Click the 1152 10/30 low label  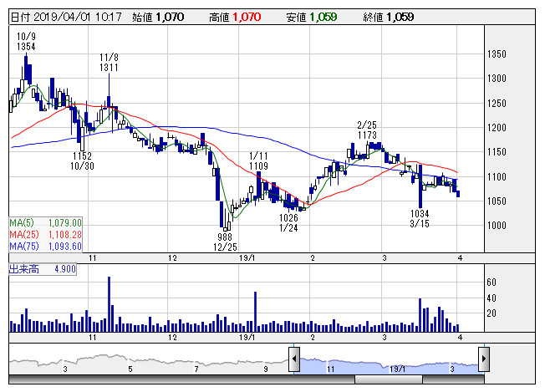82,161
